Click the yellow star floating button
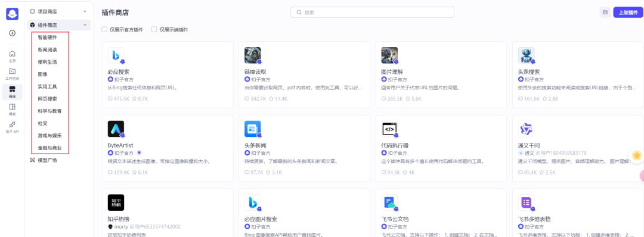The image size is (644, 237). [637, 155]
